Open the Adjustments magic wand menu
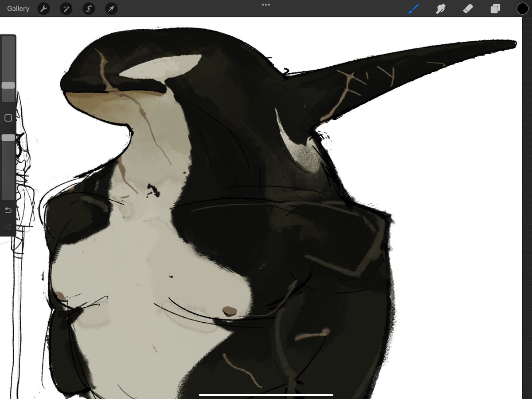Viewport: 532px width, 399px height. click(x=66, y=8)
